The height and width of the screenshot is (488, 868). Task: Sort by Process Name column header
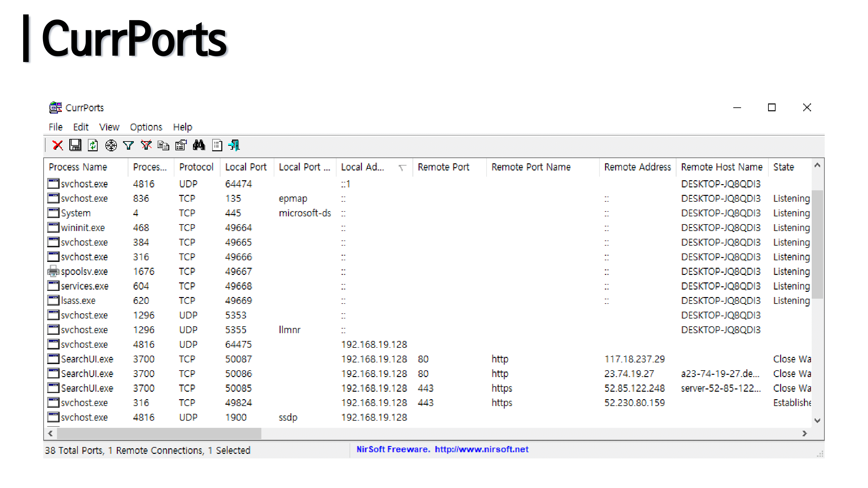point(86,167)
